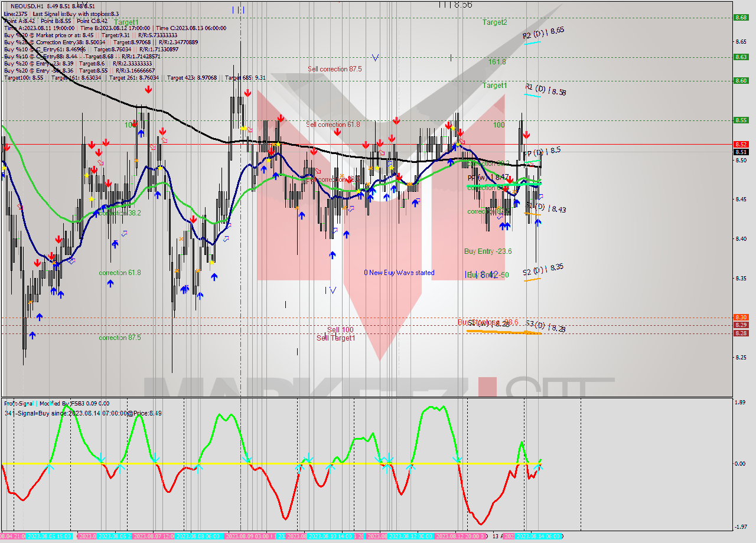The height and width of the screenshot is (543, 756).
Task: Select the 'correction 61.8' label on the left
Action: point(120,273)
